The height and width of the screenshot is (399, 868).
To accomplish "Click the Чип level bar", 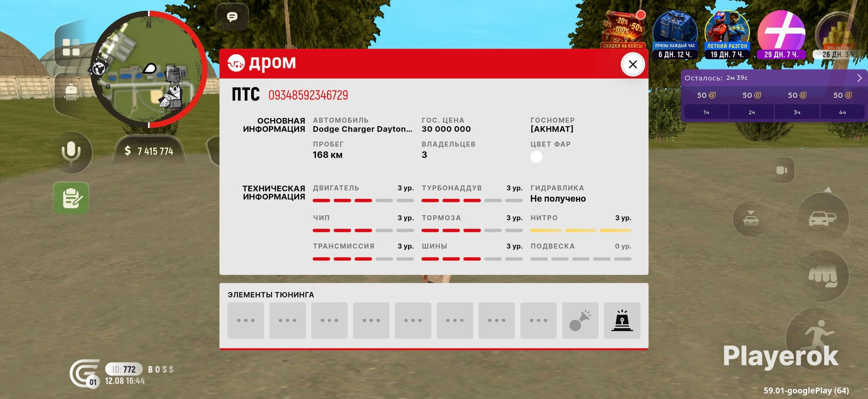I will pyautogui.click(x=363, y=230).
